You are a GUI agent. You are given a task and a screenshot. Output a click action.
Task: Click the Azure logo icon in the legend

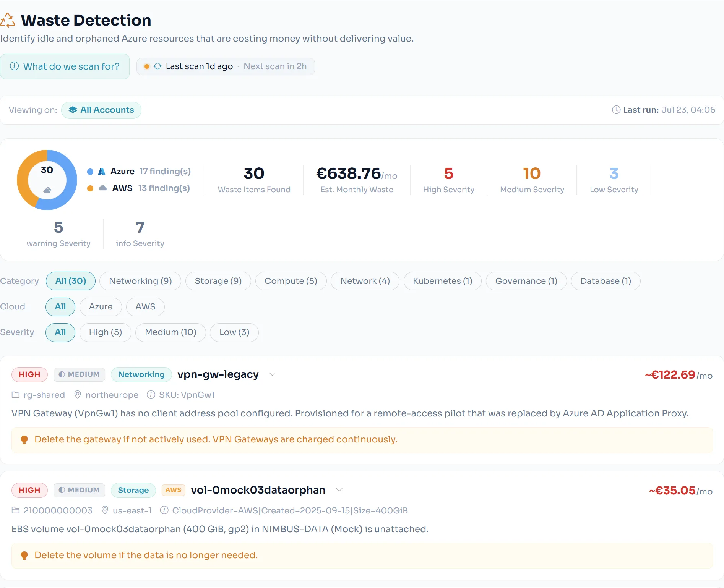102,172
